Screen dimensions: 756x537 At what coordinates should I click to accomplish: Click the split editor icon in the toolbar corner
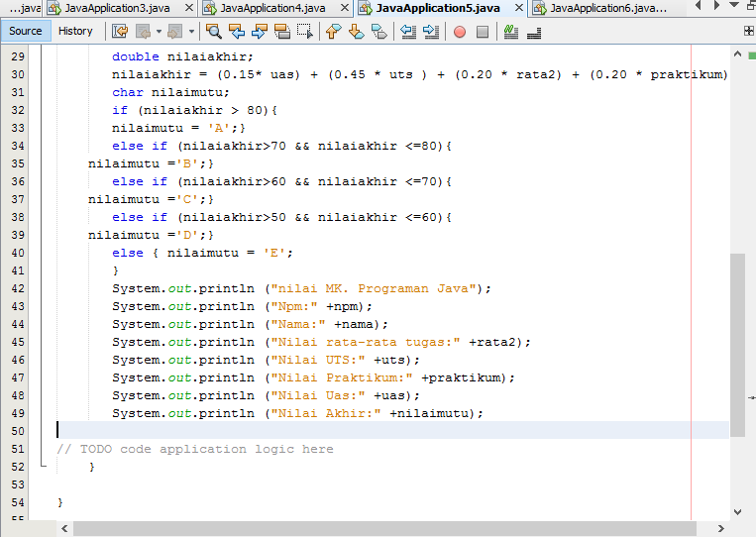pyautogui.click(x=749, y=31)
